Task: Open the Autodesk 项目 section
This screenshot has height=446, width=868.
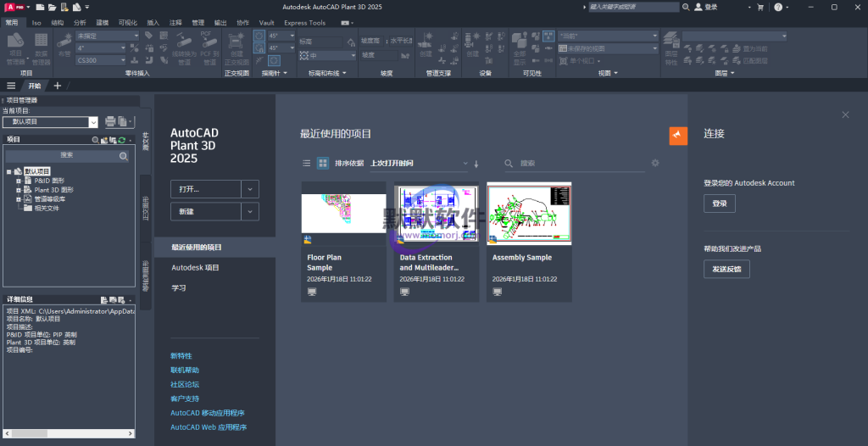Action: (195, 267)
